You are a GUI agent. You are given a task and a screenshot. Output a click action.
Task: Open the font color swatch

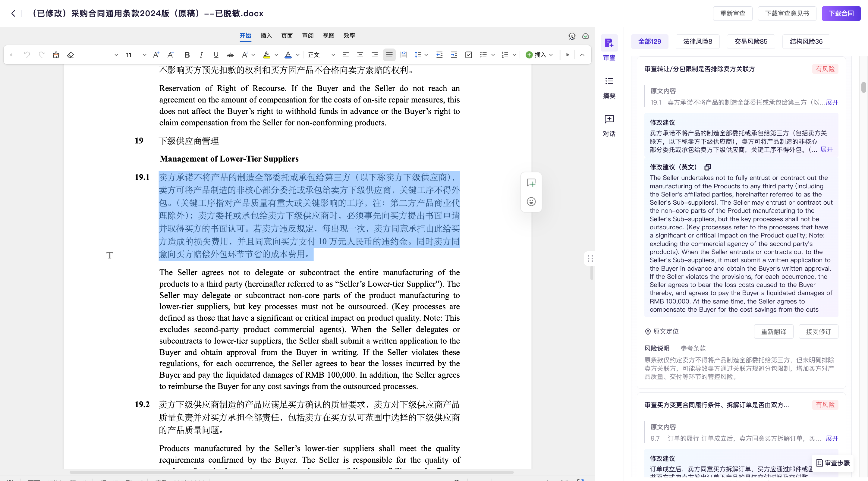click(288, 55)
